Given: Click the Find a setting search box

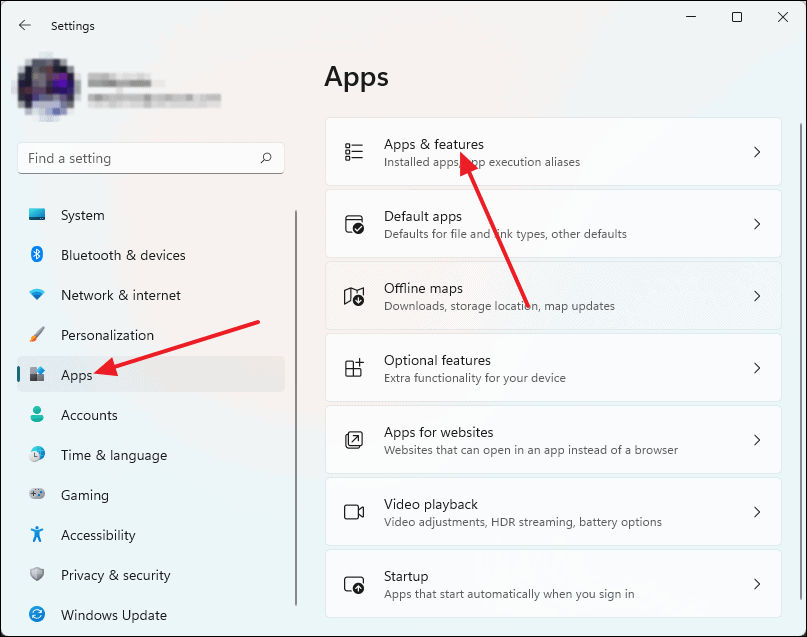Looking at the screenshot, I should [150, 158].
